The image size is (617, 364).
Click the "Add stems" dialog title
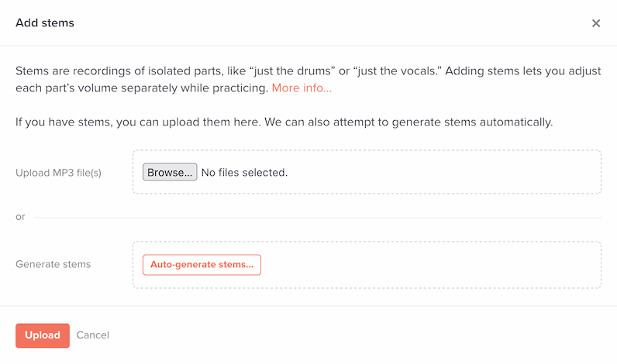tap(45, 23)
